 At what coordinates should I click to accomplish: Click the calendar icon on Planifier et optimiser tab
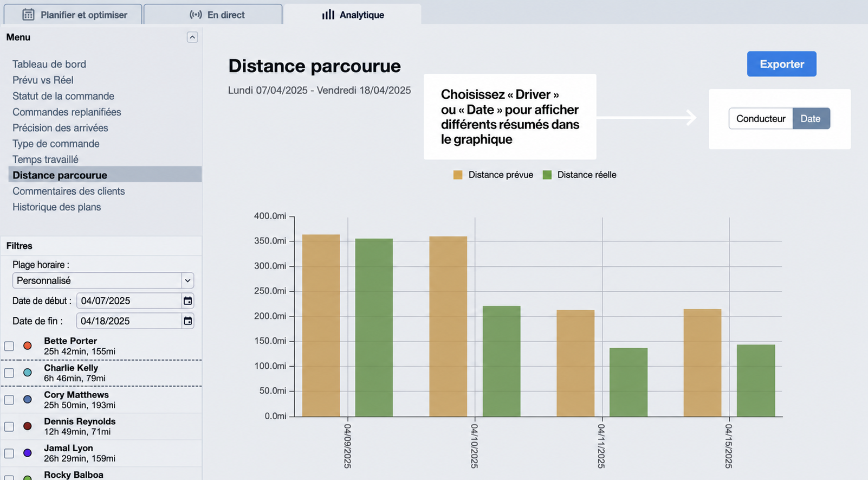point(28,15)
